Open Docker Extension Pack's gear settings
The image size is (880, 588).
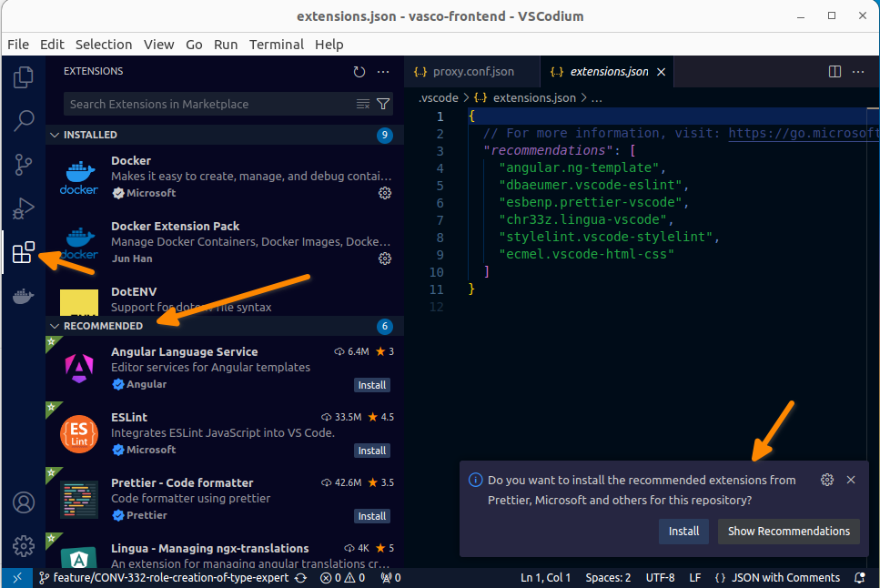tap(385, 259)
